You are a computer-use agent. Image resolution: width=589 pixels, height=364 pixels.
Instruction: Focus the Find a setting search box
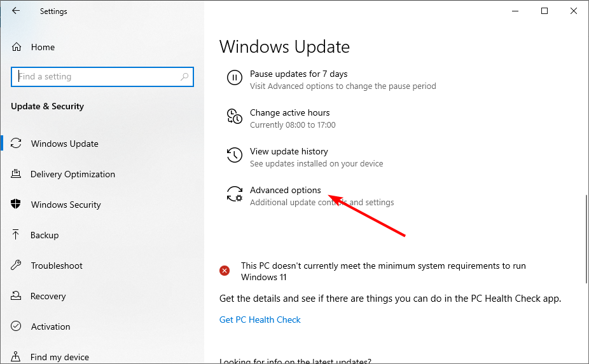pyautogui.click(x=95, y=77)
